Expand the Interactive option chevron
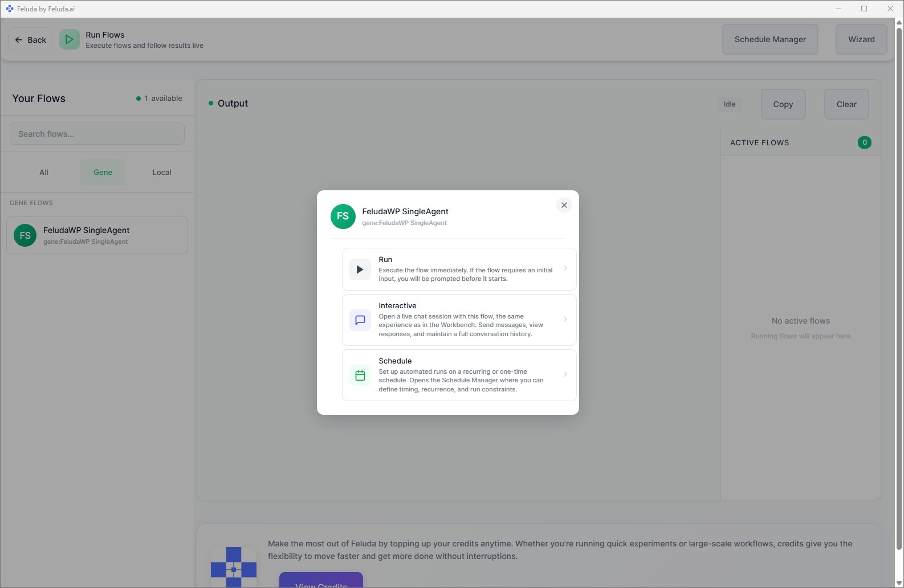 tap(565, 320)
